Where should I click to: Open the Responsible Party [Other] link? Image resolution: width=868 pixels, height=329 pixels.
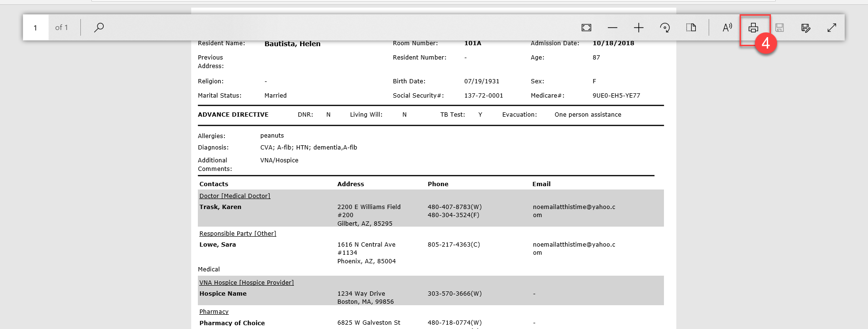point(237,233)
